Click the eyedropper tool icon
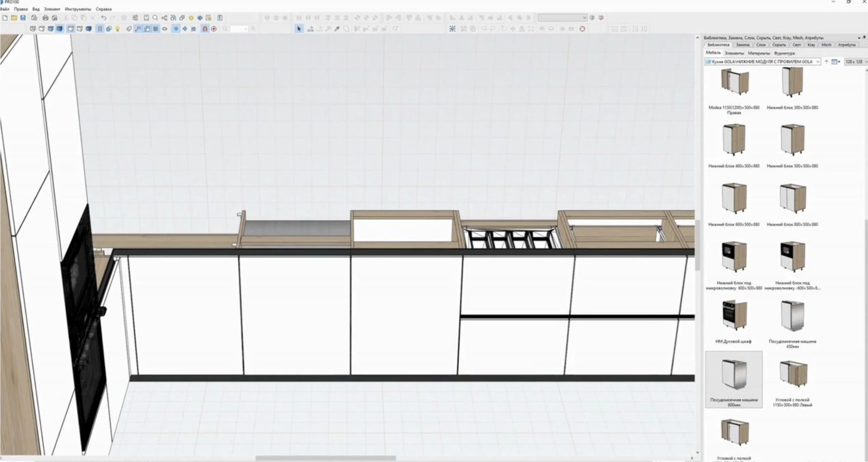The width and height of the screenshot is (868, 462). click(x=337, y=29)
